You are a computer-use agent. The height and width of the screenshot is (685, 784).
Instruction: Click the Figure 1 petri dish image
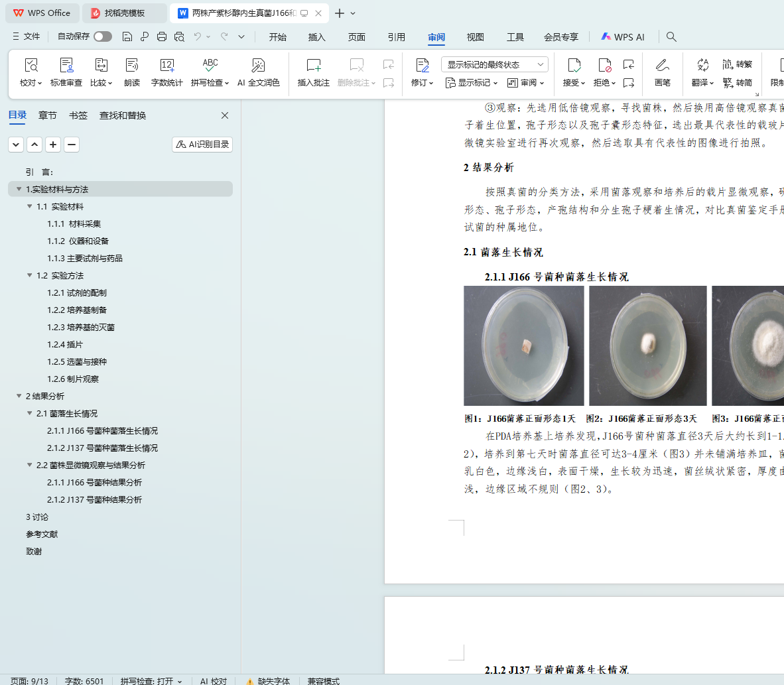(x=523, y=345)
